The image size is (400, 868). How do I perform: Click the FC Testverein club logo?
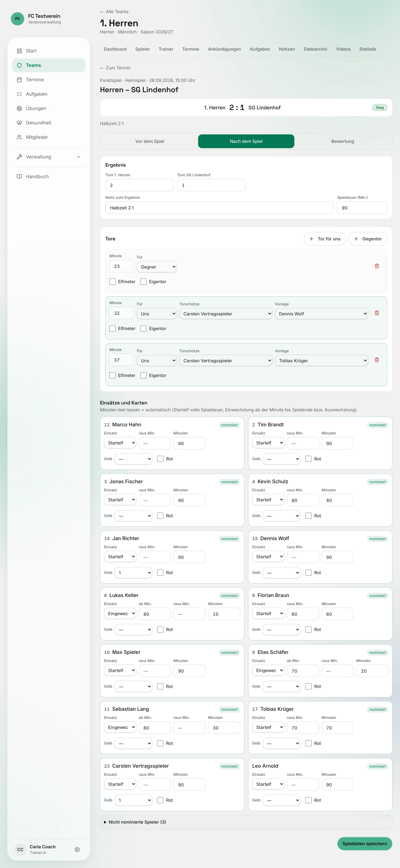(x=17, y=19)
